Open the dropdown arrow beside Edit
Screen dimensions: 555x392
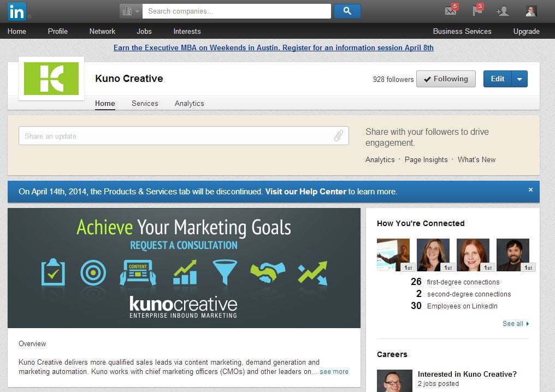(x=519, y=79)
